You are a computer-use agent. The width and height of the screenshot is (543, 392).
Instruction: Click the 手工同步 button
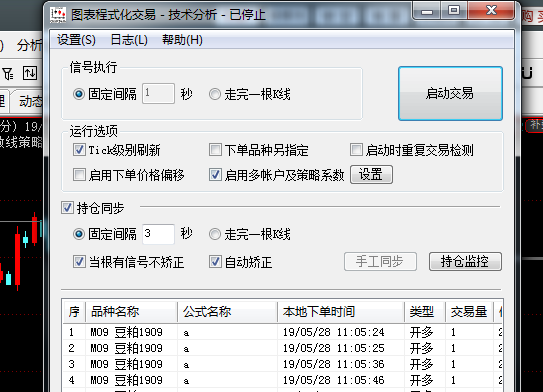(x=380, y=261)
